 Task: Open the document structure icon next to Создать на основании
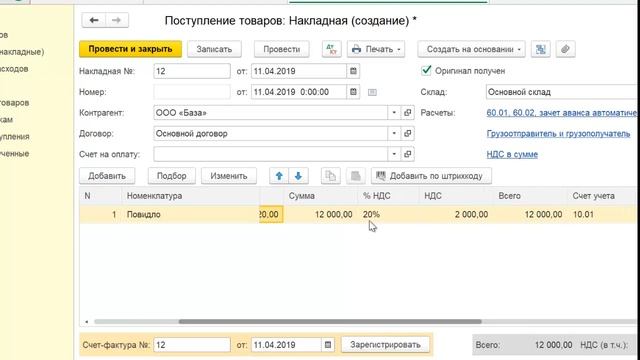(x=540, y=49)
